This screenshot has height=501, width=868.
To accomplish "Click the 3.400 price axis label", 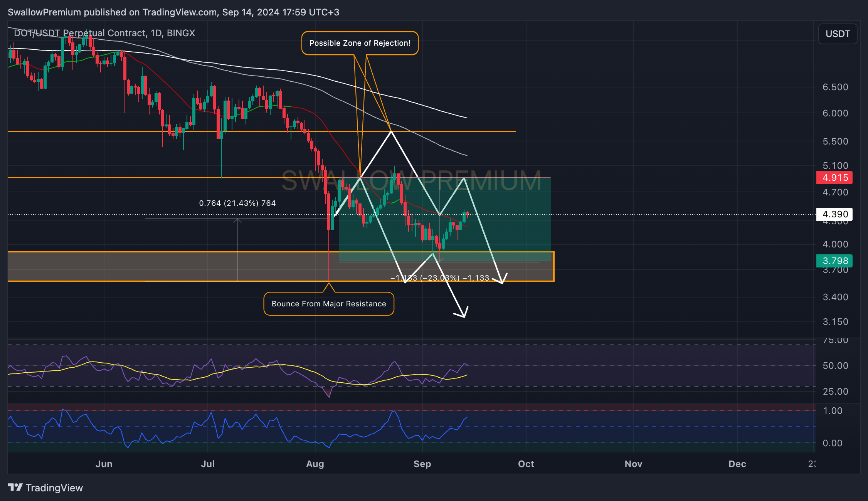I will point(835,297).
